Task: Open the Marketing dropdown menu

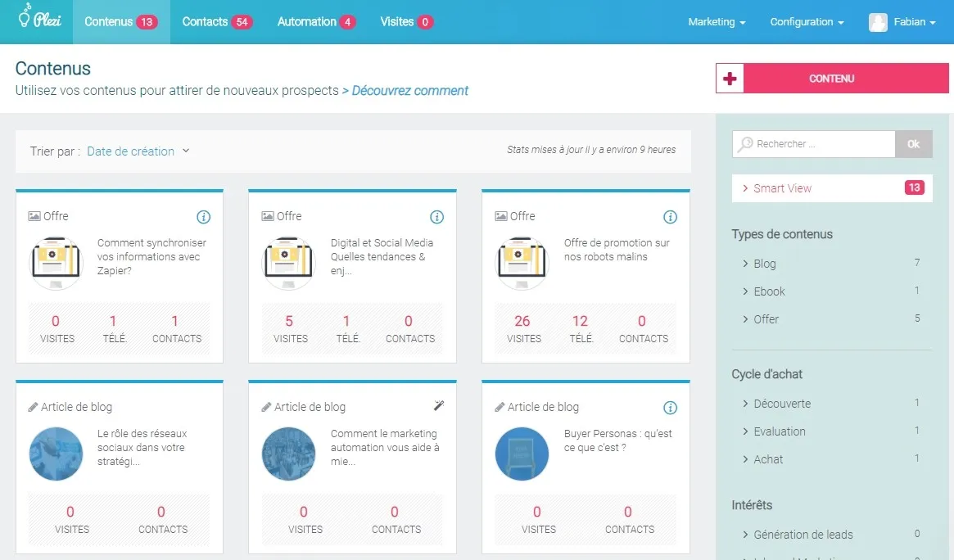Action: click(x=717, y=22)
